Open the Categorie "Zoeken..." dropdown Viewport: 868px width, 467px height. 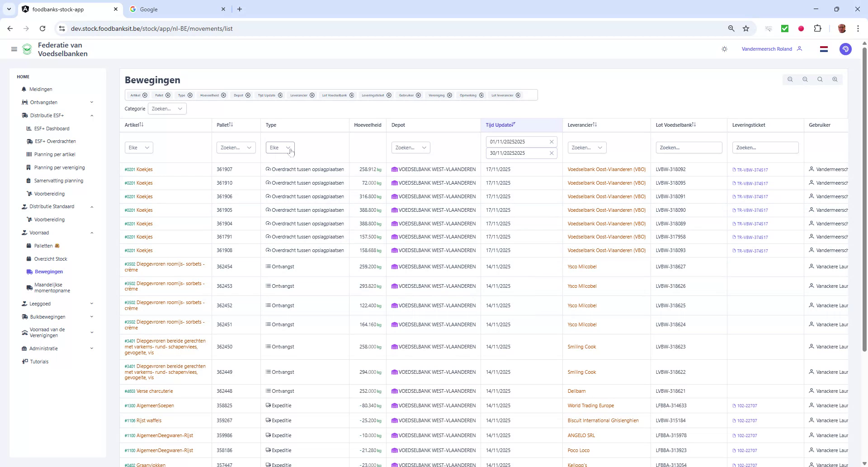[x=167, y=109]
